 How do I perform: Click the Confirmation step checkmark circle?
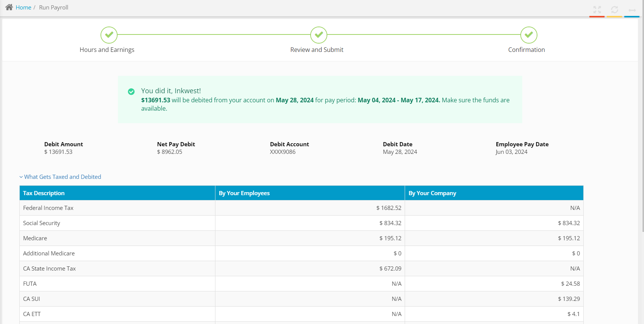click(528, 35)
